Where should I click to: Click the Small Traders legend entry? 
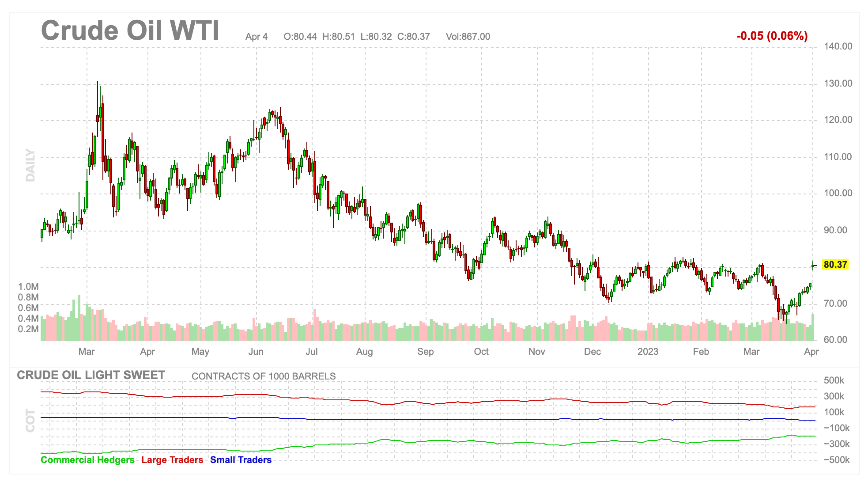(x=241, y=460)
